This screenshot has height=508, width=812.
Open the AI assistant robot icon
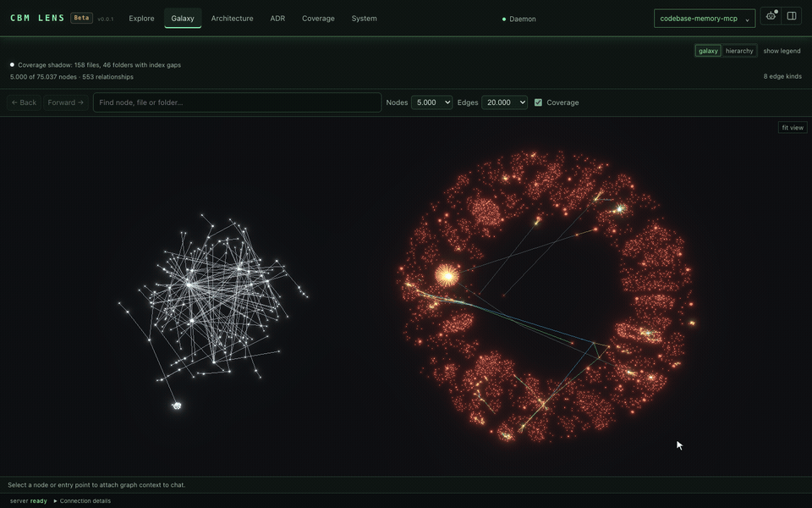(771, 16)
